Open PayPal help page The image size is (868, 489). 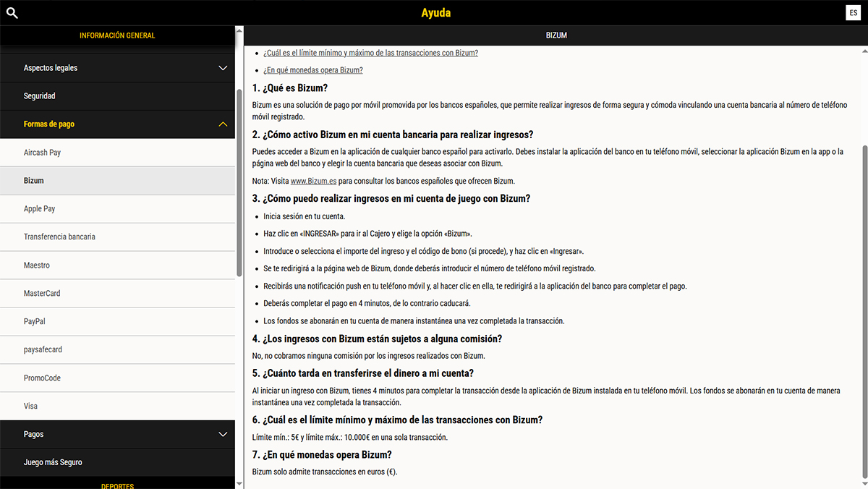tap(117, 321)
